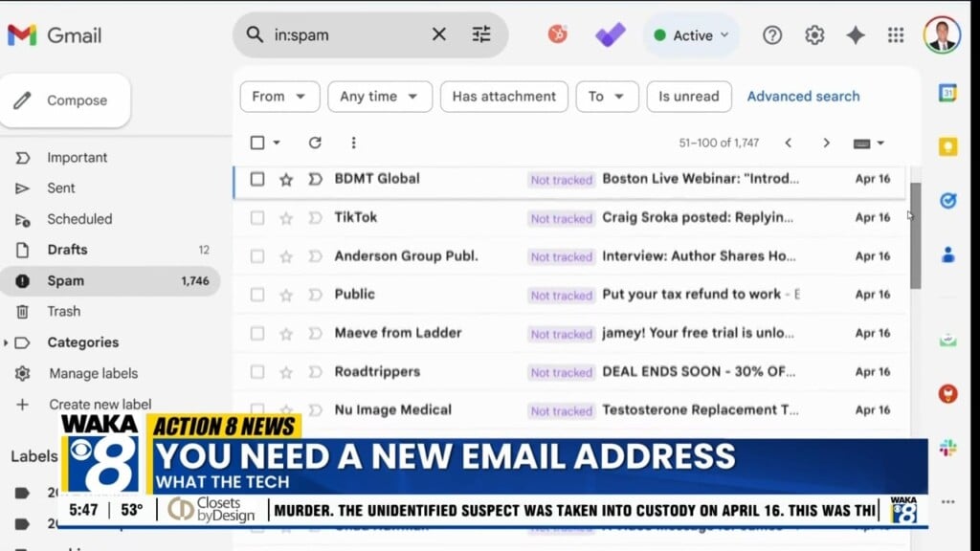The height and width of the screenshot is (551, 980).
Task: Open the To filter dropdown
Action: (607, 97)
